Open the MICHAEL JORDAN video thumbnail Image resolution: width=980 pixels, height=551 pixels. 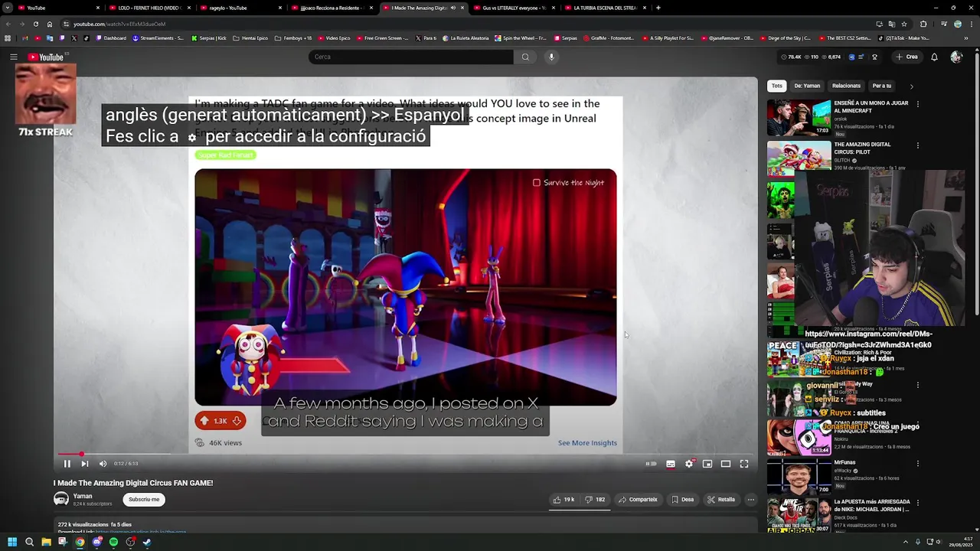click(799, 516)
